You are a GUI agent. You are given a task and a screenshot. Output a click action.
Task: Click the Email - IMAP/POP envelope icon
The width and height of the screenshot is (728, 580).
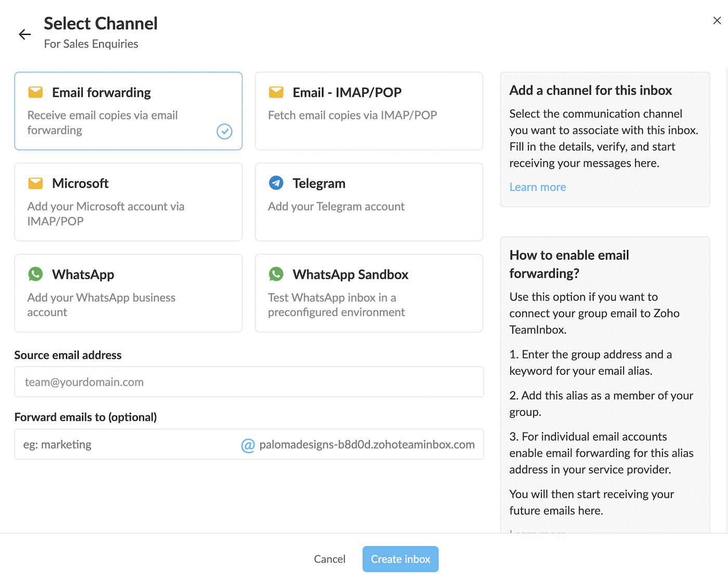click(x=276, y=92)
